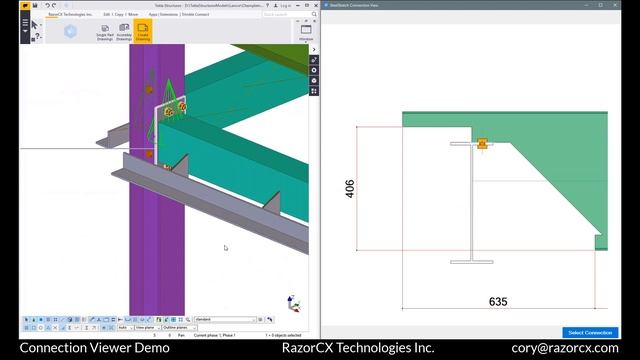Screen dimensions: 640x360
Task: Redo the last undone action
Action: tap(54, 5)
